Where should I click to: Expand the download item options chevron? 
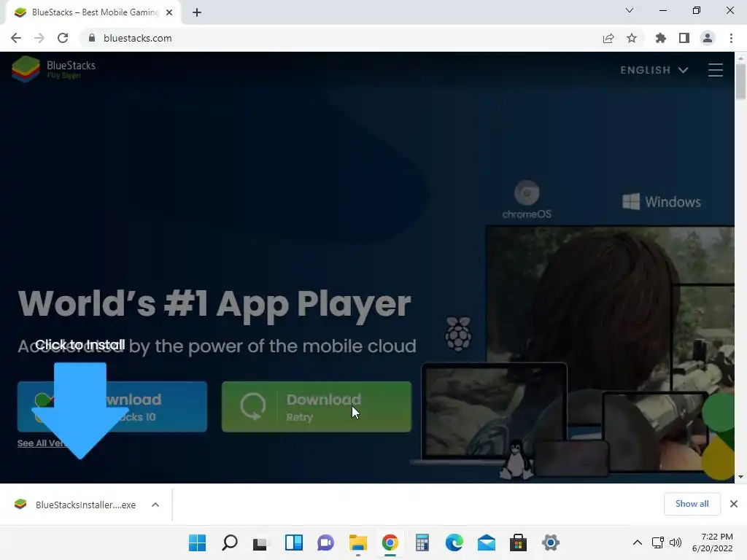155,505
